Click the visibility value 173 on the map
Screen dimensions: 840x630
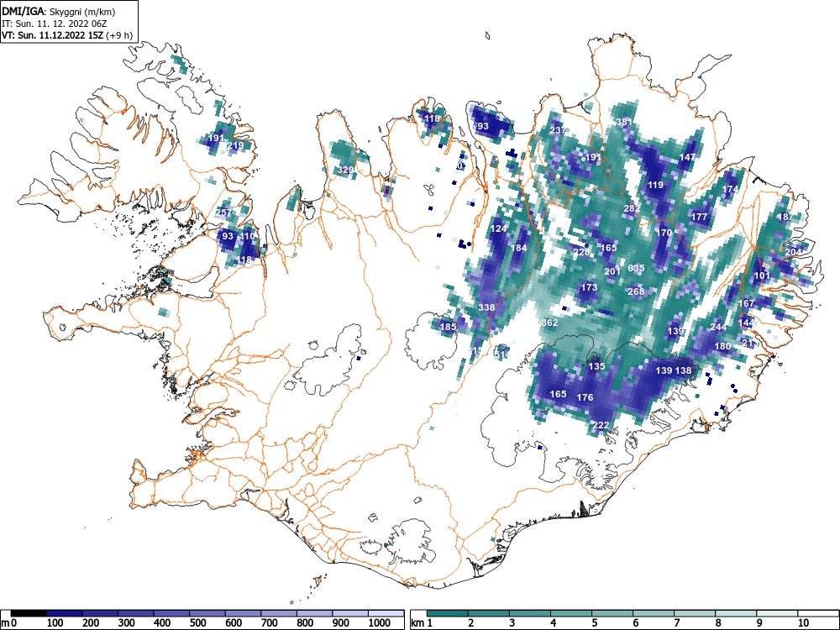[589, 287]
